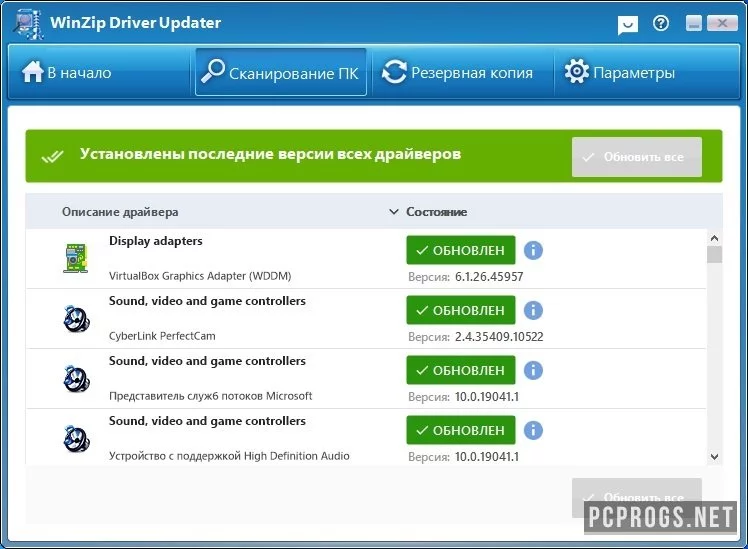Show info for High Definition Audio driver
This screenshot has height=549, width=748.
(x=533, y=430)
